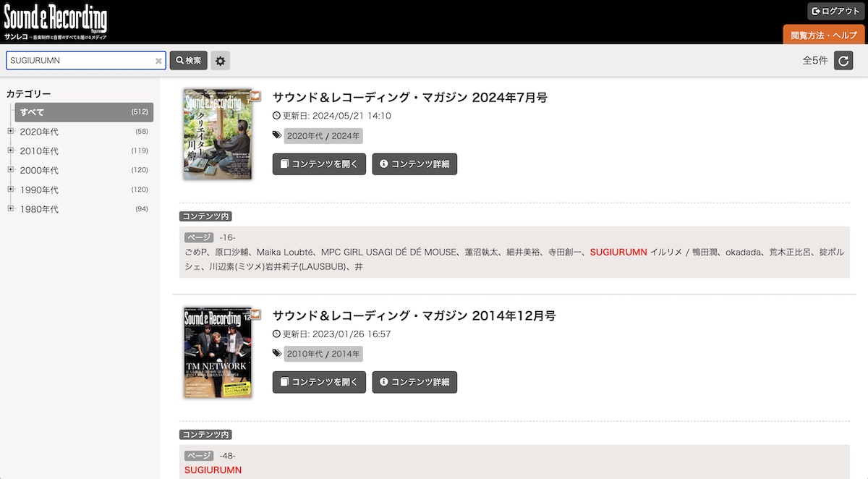The image size is (868, 479).
Task: Click the 更新日: 2024/05/21 14:10 text
Action: pyautogui.click(x=336, y=116)
